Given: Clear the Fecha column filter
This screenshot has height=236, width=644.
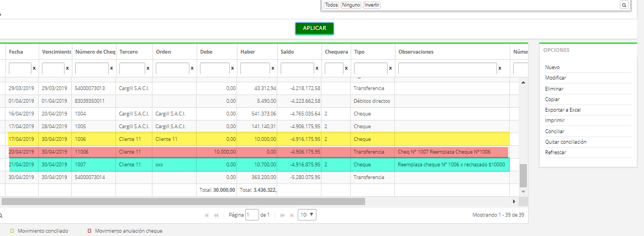Looking at the screenshot, I should pyautogui.click(x=34, y=69).
